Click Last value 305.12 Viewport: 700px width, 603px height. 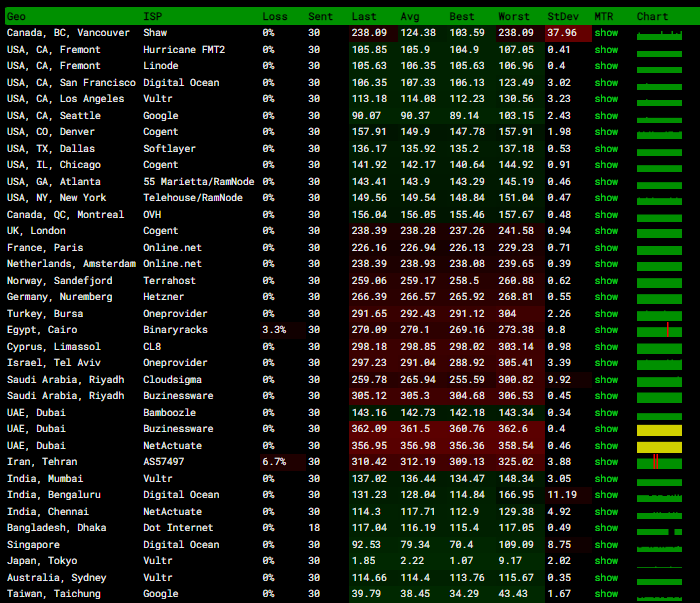(369, 396)
